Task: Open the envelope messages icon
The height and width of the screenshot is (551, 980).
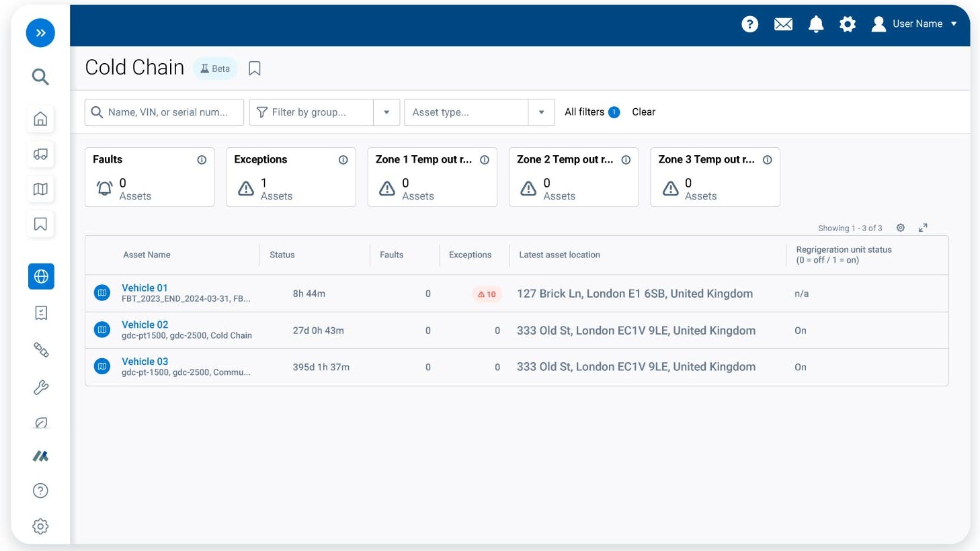Action: pyautogui.click(x=783, y=24)
